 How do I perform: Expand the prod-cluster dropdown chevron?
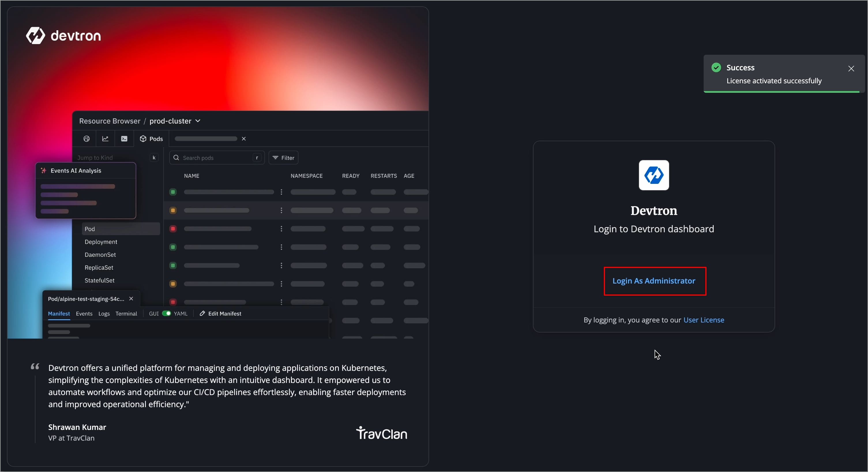[x=198, y=121]
